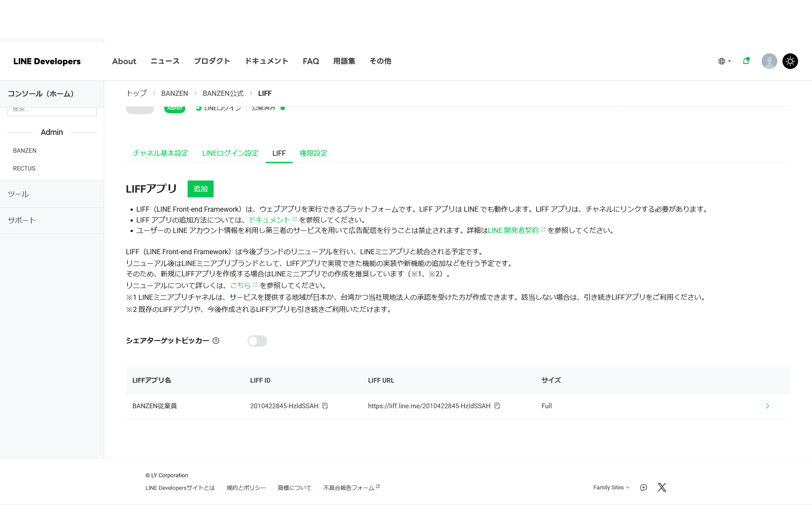Select BANZEN provider in sidebar
Image resolution: width=812 pixels, height=505 pixels.
coord(25,151)
